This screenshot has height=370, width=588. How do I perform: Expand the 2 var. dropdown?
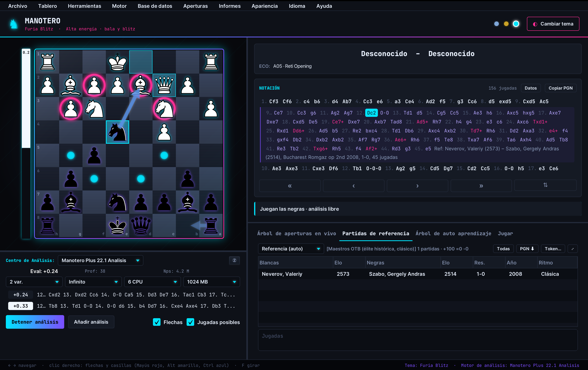(34, 282)
